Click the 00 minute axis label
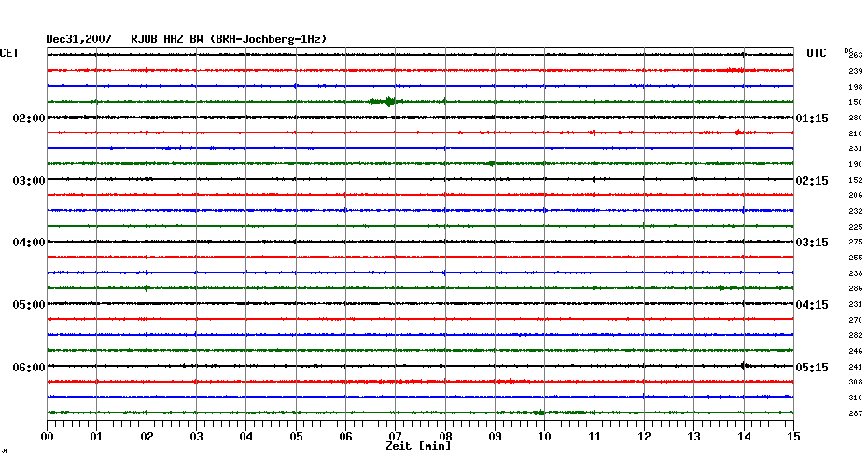The image size is (868, 461). [x=47, y=437]
